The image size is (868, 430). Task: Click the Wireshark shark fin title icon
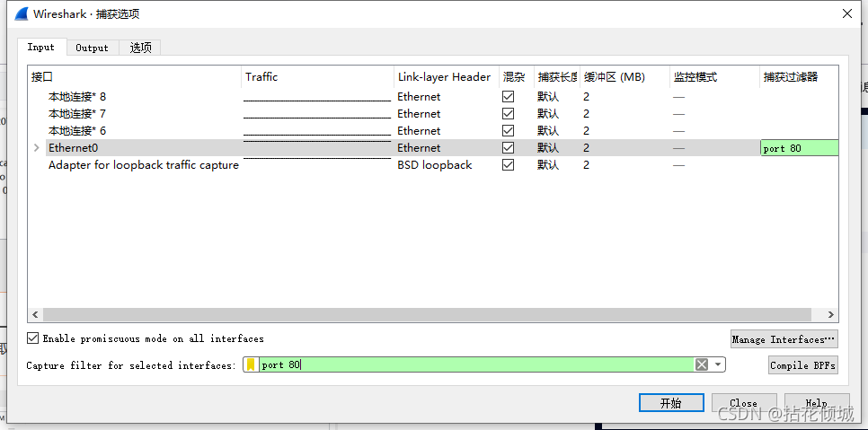tap(21, 13)
